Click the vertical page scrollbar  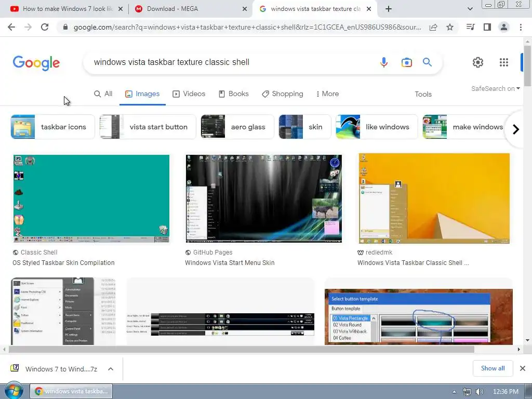pos(527,66)
